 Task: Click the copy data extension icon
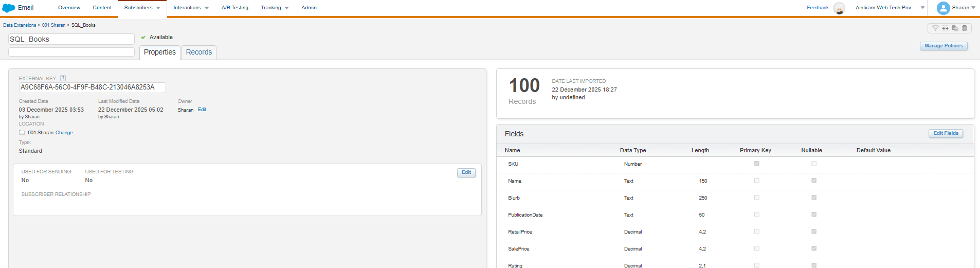(x=955, y=28)
